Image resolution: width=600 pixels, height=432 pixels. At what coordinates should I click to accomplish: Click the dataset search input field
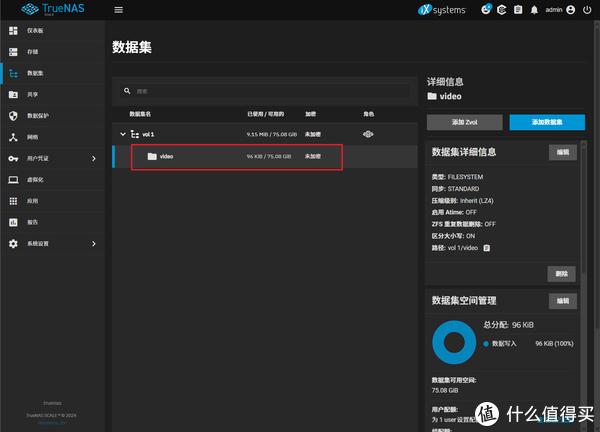(x=265, y=91)
